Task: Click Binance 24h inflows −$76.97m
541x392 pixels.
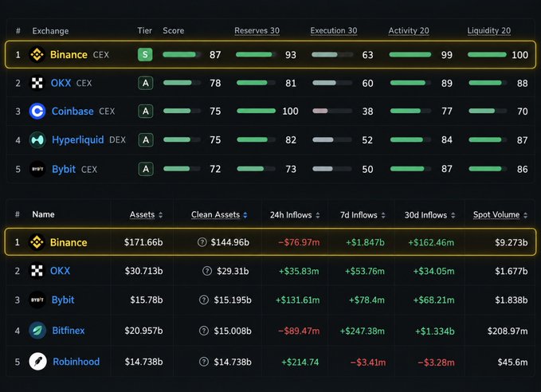Action: [299, 242]
